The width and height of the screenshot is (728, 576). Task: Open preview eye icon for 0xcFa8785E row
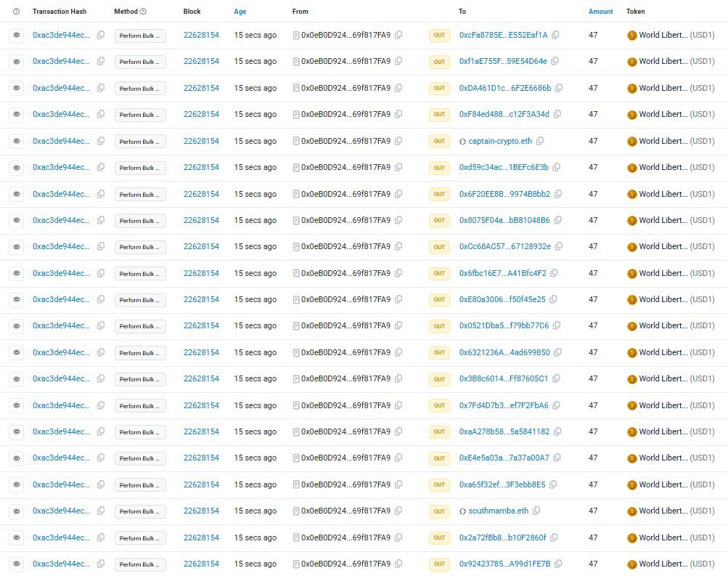click(16, 36)
